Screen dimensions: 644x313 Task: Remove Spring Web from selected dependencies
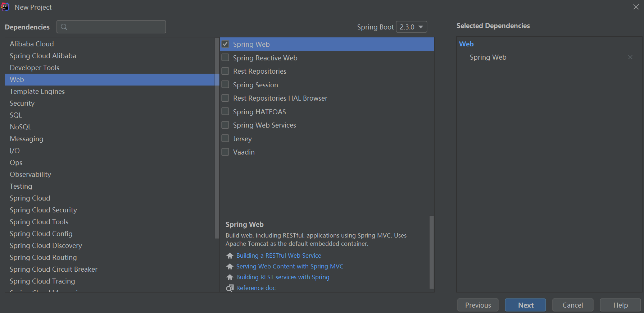point(630,57)
